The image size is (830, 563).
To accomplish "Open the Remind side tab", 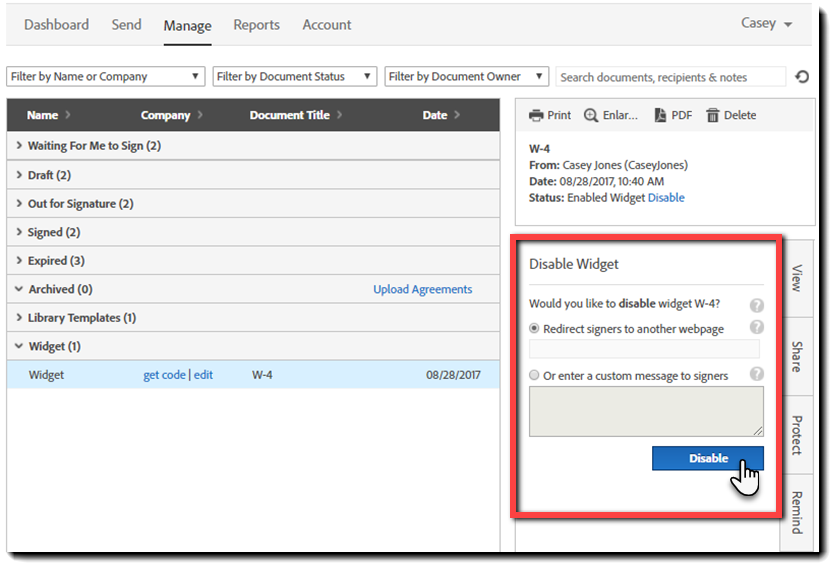I will pyautogui.click(x=796, y=512).
